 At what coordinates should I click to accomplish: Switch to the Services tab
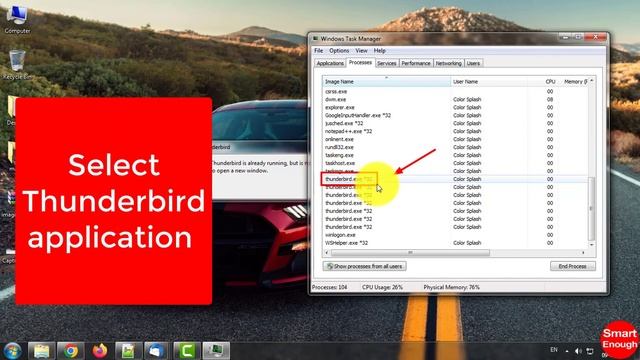[387, 63]
